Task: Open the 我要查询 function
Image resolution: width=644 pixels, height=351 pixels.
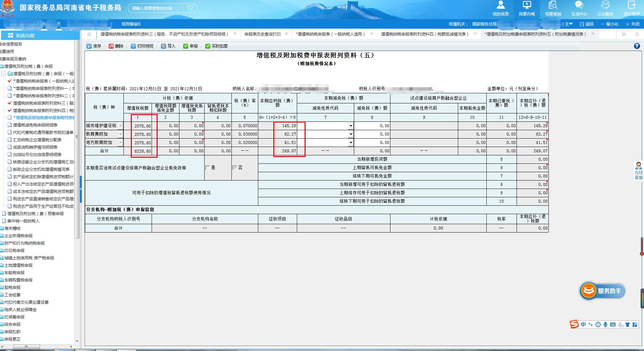Action: [553, 8]
